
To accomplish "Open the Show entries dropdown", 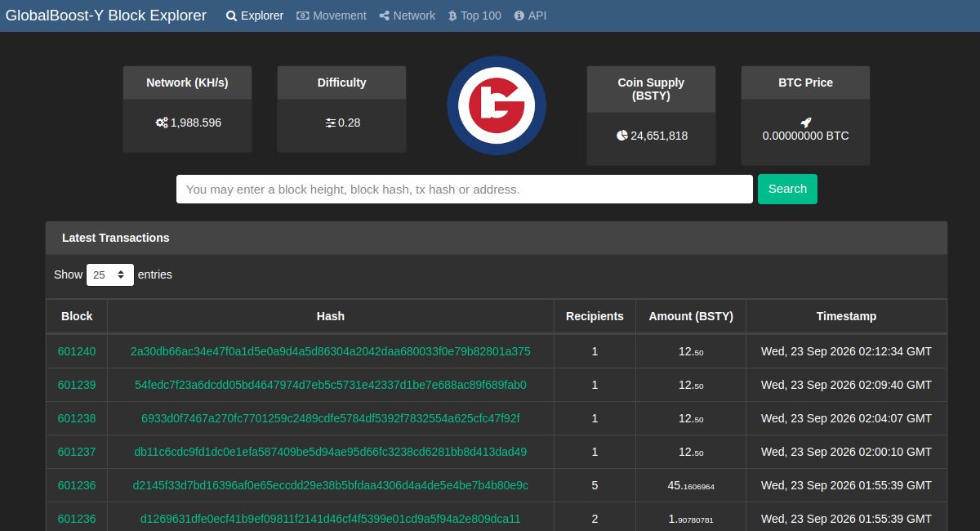I will [x=110, y=274].
